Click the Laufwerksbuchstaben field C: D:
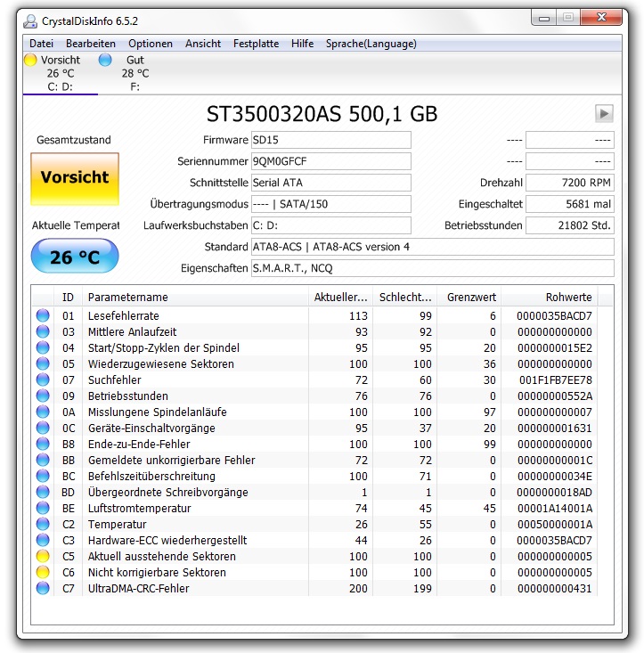Image resolution: width=644 pixels, height=653 pixels. 331,225
